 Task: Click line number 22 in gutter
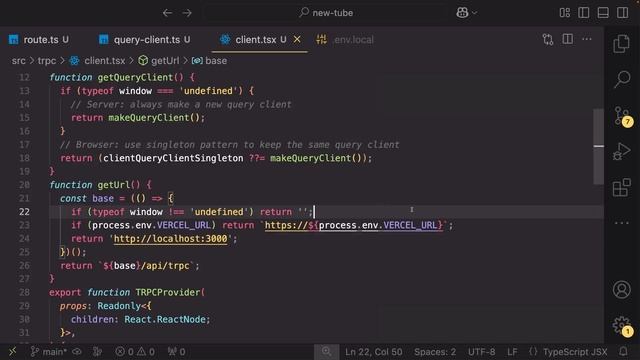24,212
